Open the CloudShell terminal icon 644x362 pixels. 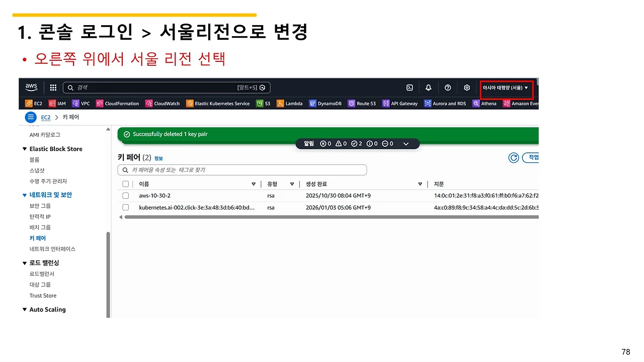[x=410, y=87]
